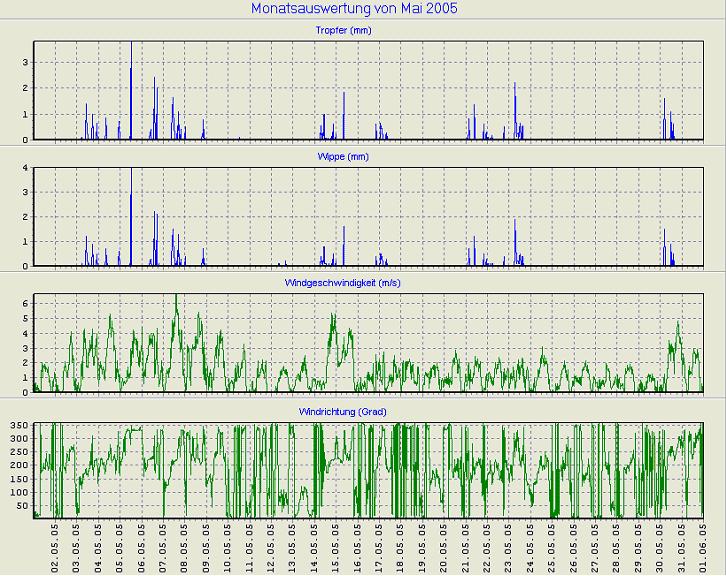Click the 6 tick on Windgeschwindigkeit axis
This screenshot has height=576, width=726.
[x=25, y=302]
